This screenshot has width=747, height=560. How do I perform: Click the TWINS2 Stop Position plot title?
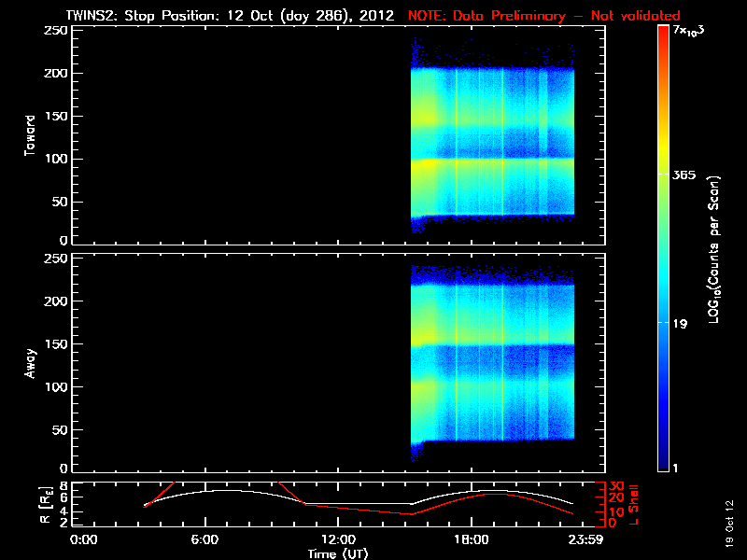230,16
